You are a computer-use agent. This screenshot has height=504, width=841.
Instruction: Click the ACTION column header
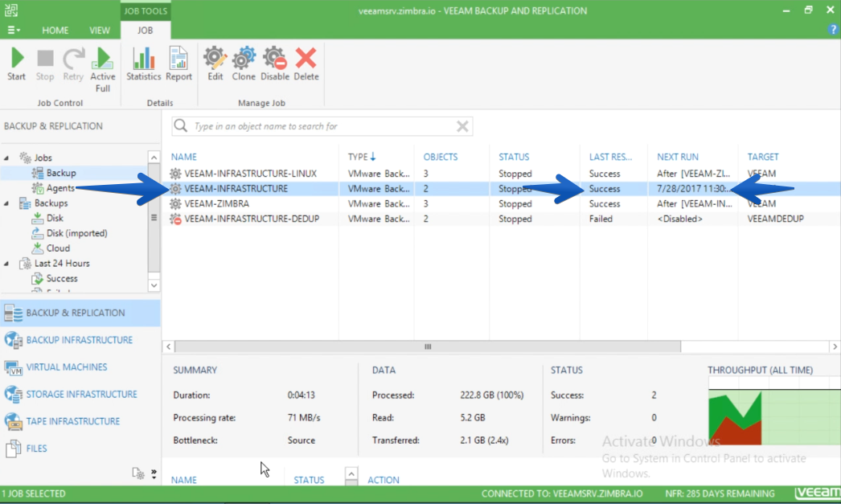[383, 480]
